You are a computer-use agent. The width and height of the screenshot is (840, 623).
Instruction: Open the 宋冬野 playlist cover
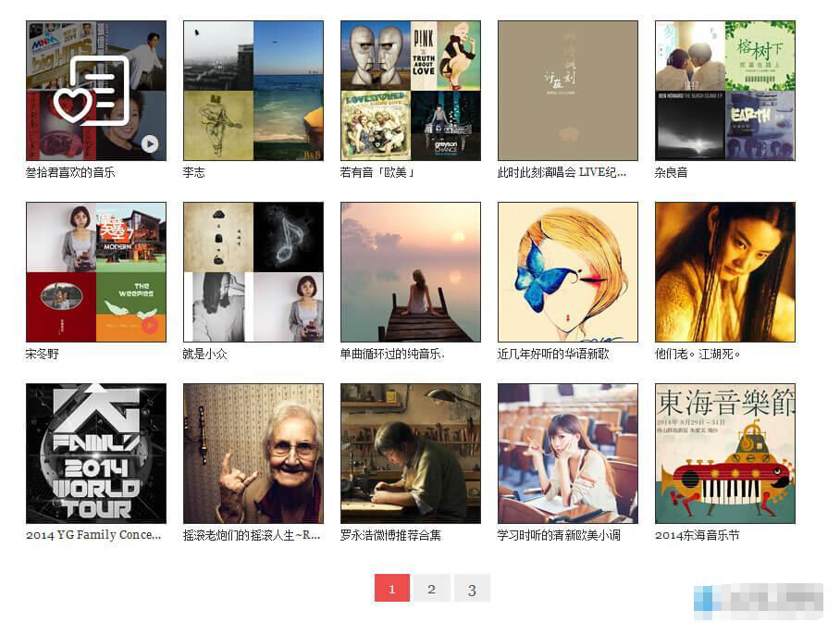(96, 272)
